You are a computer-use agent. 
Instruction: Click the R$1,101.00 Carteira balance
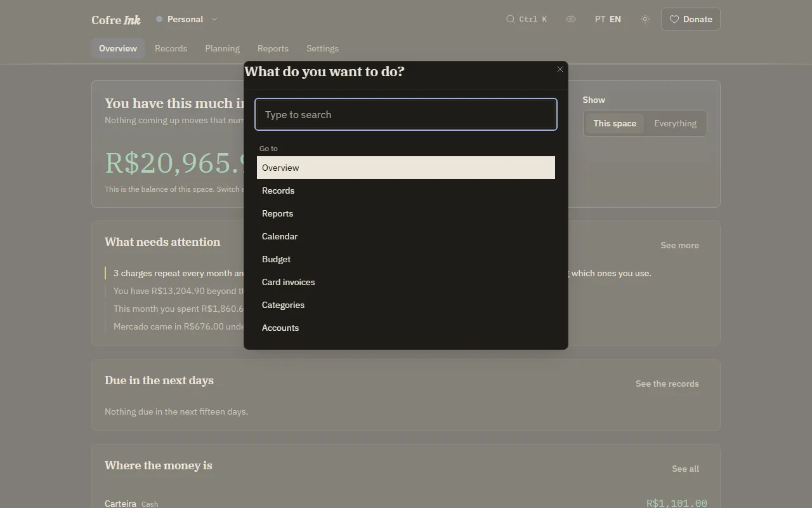pyautogui.click(x=676, y=504)
